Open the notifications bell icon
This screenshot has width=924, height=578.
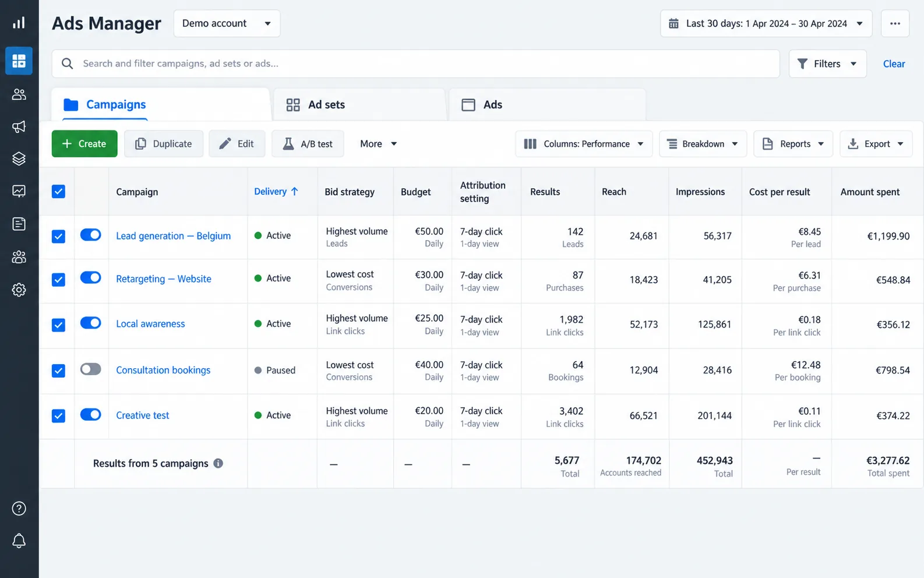click(x=19, y=541)
